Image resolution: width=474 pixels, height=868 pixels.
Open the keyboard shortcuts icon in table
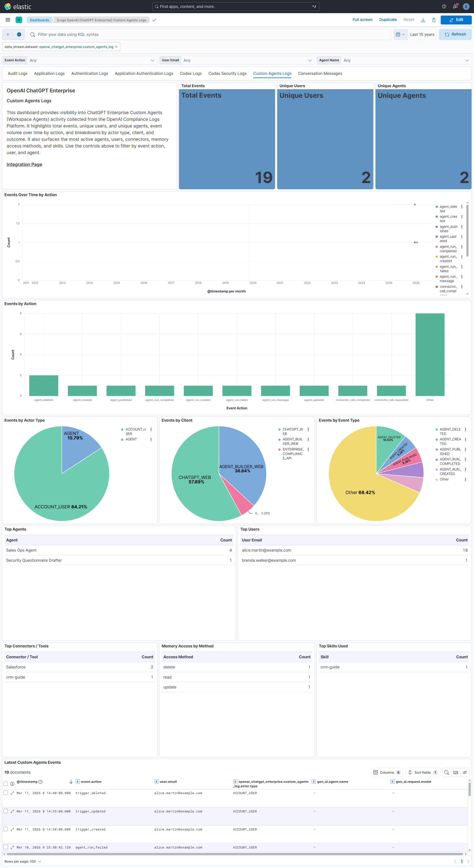pyautogui.click(x=455, y=772)
